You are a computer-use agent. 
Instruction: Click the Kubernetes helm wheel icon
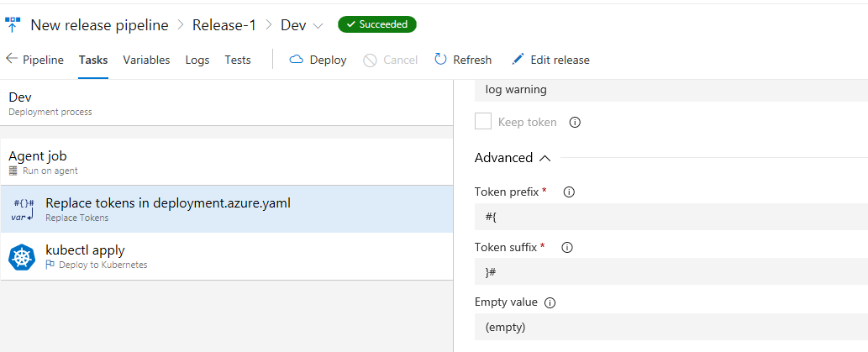22,257
